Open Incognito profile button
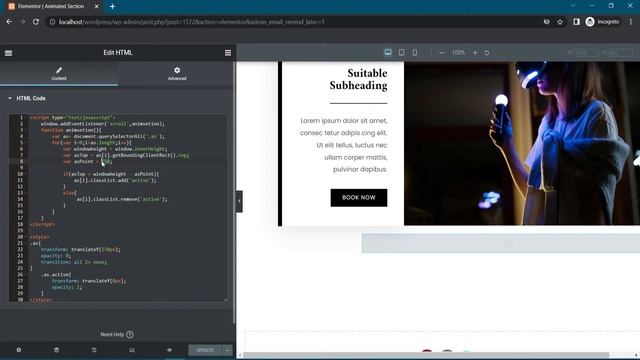 point(602,22)
